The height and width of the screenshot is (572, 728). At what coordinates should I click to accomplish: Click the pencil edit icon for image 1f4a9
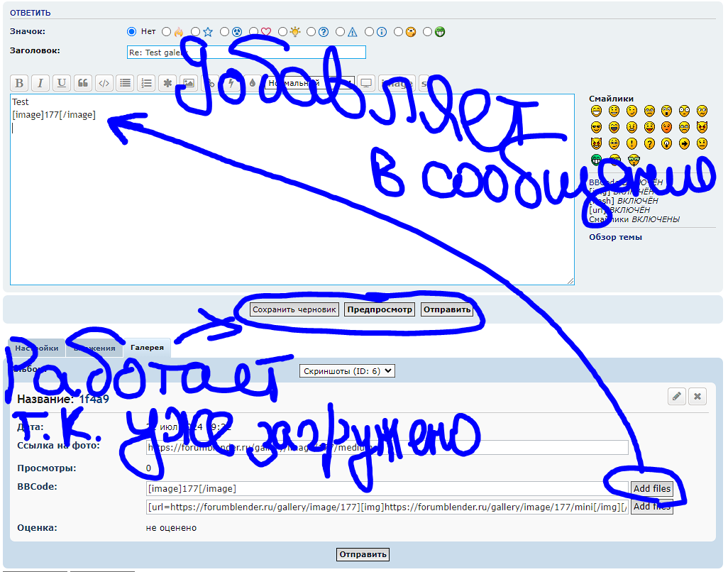point(678,397)
